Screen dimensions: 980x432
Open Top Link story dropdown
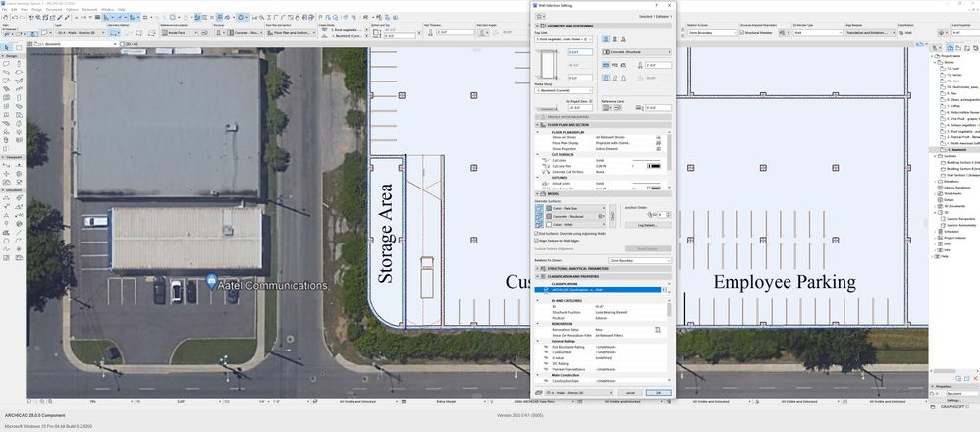(563, 39)
